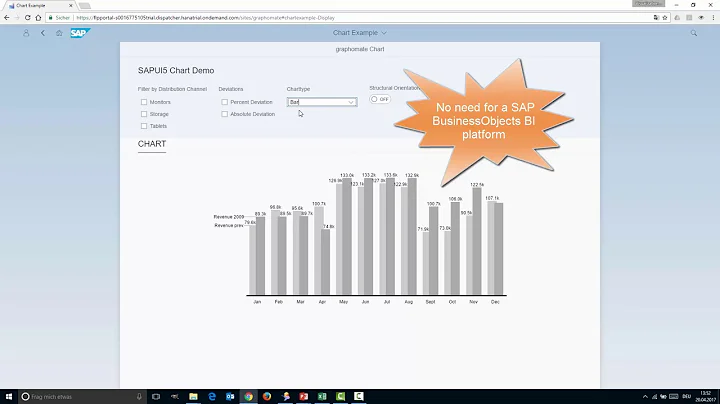Screen dimensions: 720x404
Task: Click the browser forward arrow
Action: (x=17, y=17)
